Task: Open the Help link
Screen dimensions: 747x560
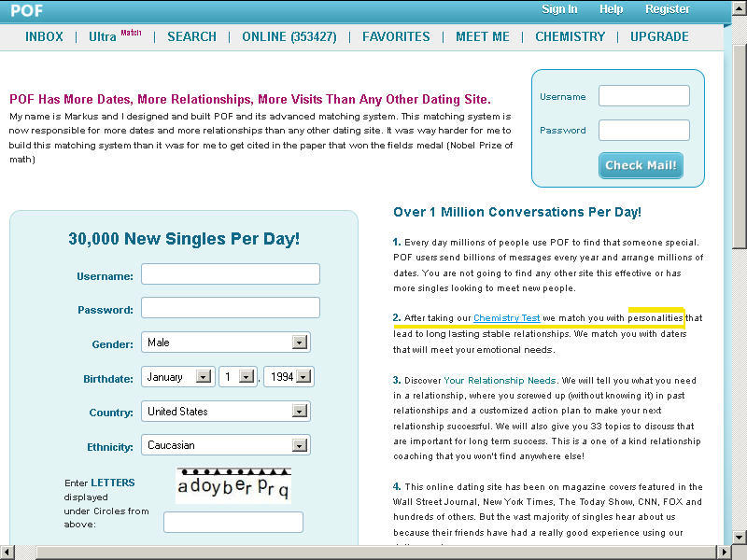Action: point(612,9)
